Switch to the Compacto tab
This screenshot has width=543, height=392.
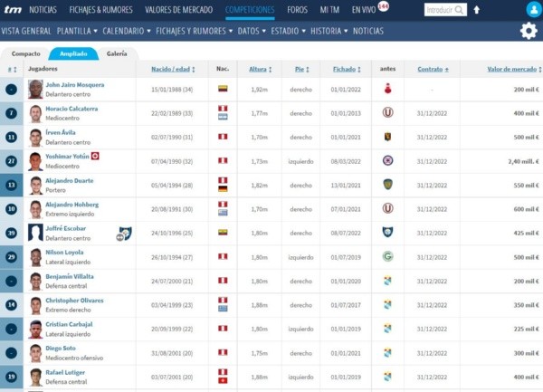[25, 53]
